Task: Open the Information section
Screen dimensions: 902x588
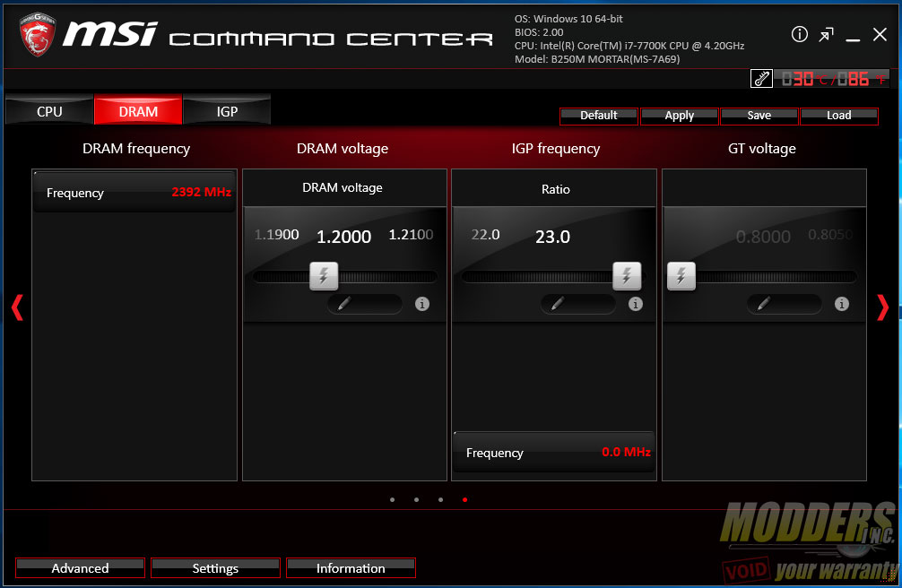Action: (351, 568)
